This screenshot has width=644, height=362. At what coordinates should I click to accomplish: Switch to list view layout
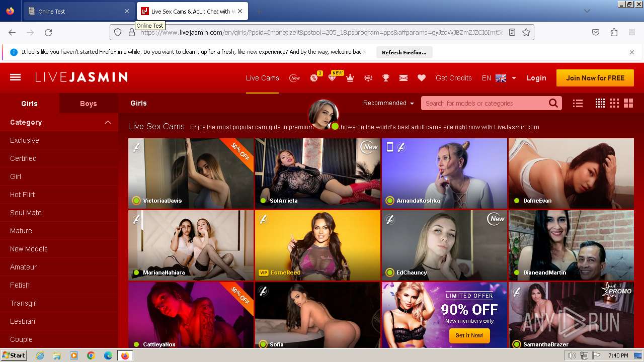coord(578,103)
